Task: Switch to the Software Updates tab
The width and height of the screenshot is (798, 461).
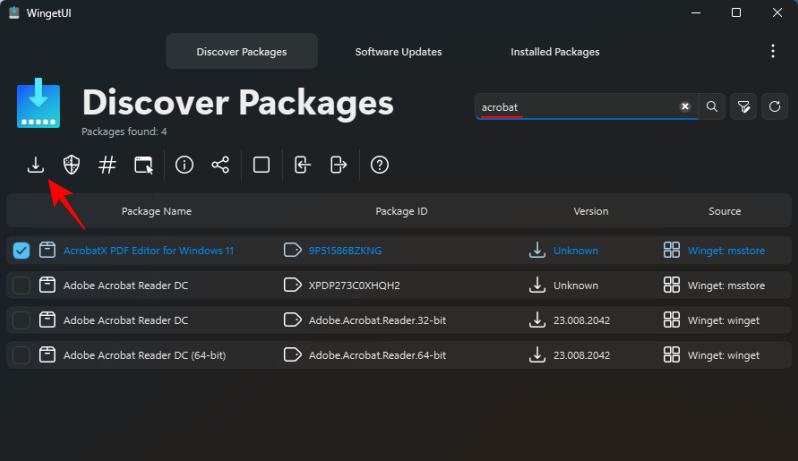Action: coord(398,51)
